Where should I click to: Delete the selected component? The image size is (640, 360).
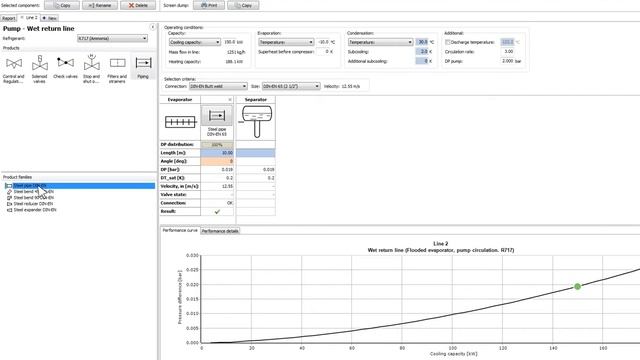138,5
